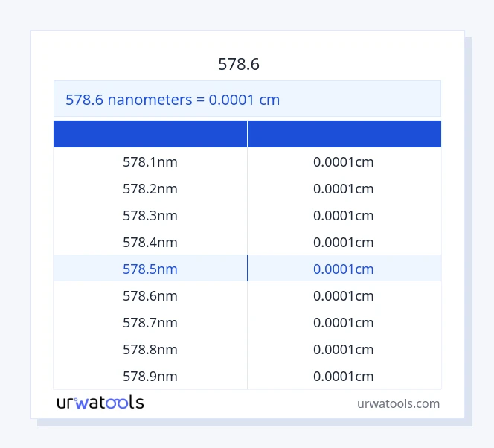
Task: Select the cm value beside 578.7nm
Action: coord(344,322)
